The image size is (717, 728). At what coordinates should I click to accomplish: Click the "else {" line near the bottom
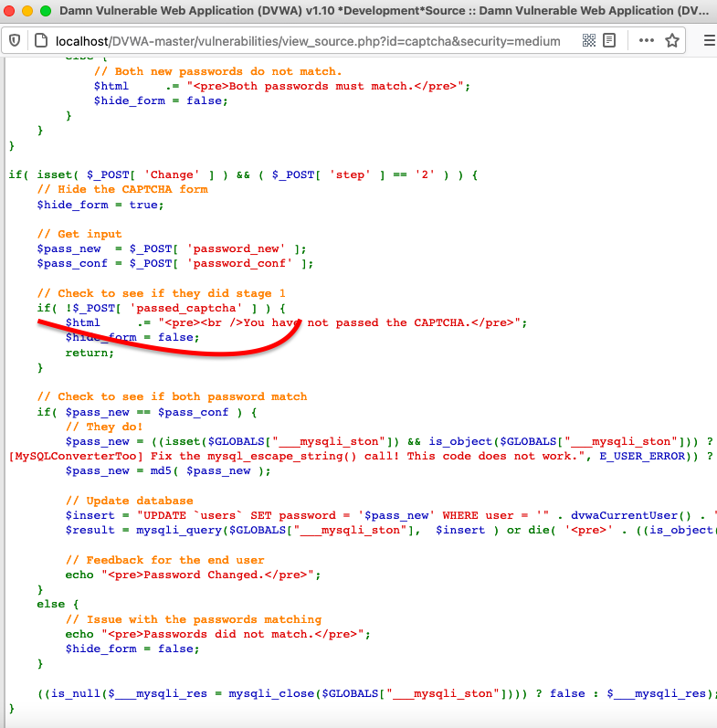(x=58, y=604)
